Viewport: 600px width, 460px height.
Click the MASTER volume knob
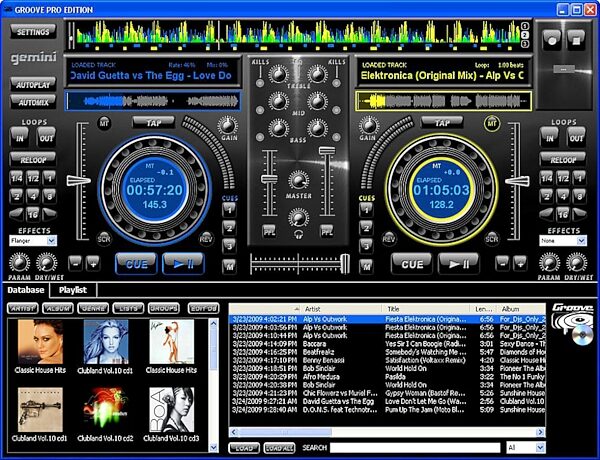click(298, 180)
